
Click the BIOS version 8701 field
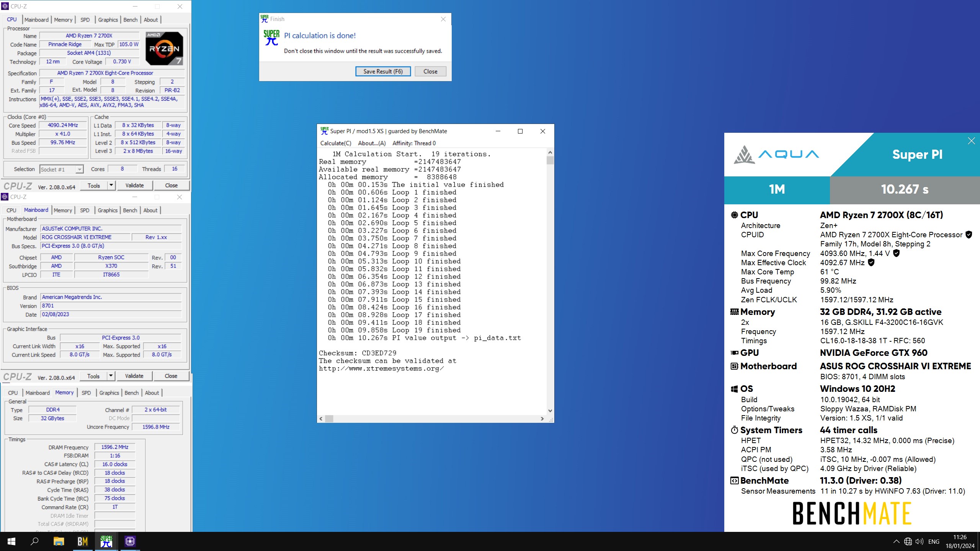click(x=111, y=306)
